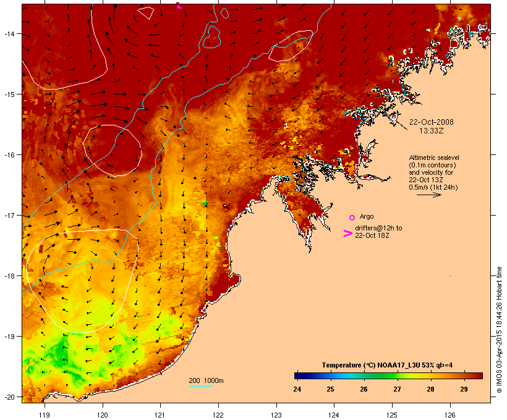Click the cyan 200 1000m isobath legend line

[200, 387]
